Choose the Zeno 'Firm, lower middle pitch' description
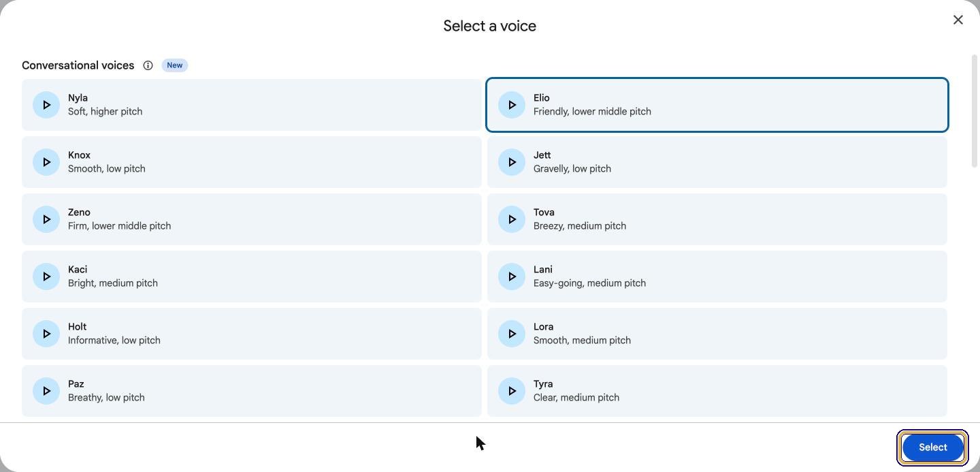This screenshot has width=980, height=472. [119, 226]
